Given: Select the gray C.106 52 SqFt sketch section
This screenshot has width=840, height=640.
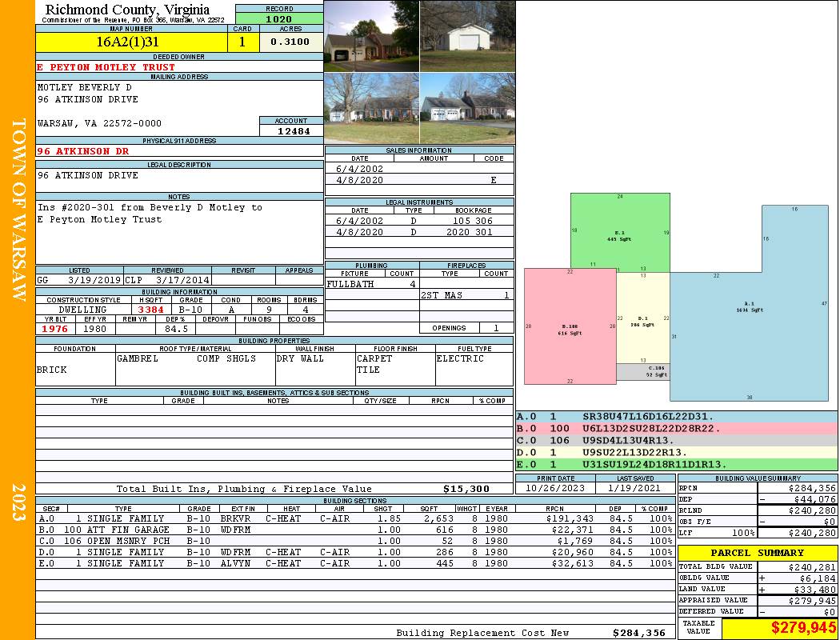Looking at the screenshot, I should click(x=643, y=372).
